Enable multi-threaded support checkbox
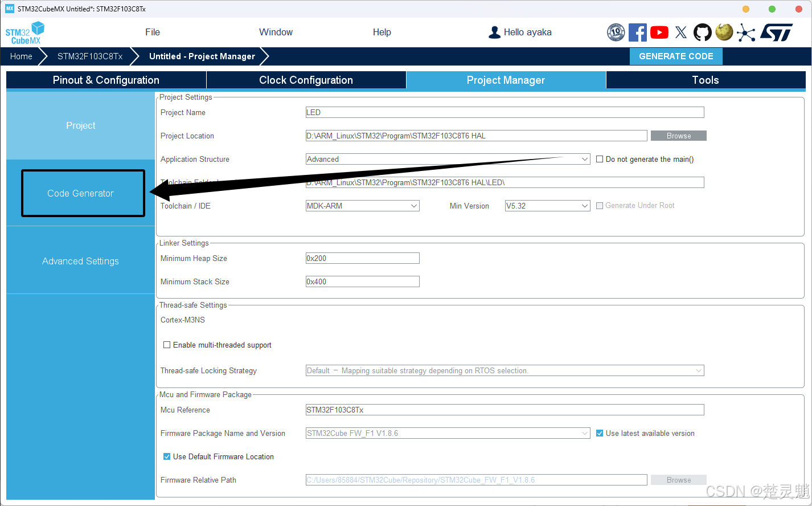The width and height of the screenshot is (812, 506). point(167,345)
